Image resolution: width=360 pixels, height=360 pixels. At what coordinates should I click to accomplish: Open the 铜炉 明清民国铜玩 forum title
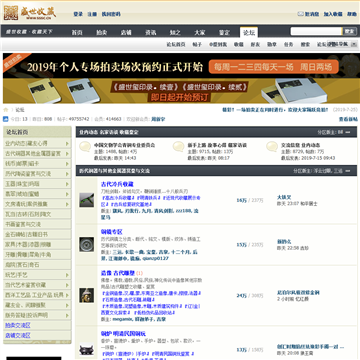[x=123, y=334]
